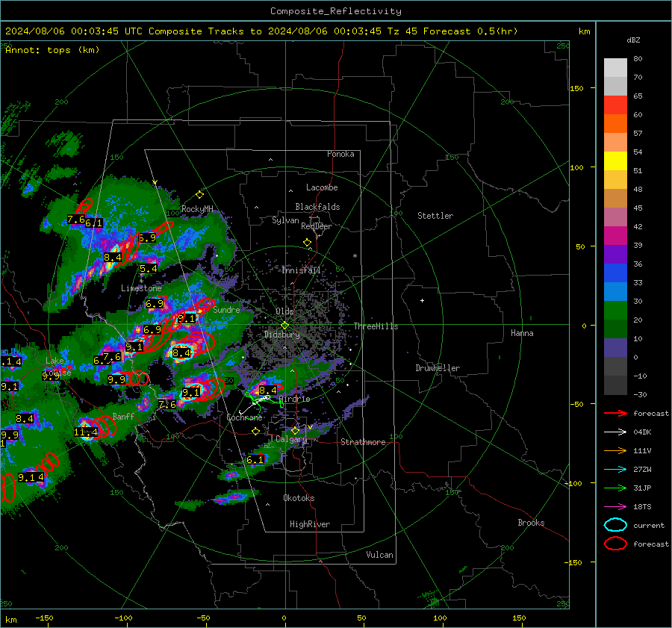Pick the orange 60 dBZ color swatch

pos(615,123)
